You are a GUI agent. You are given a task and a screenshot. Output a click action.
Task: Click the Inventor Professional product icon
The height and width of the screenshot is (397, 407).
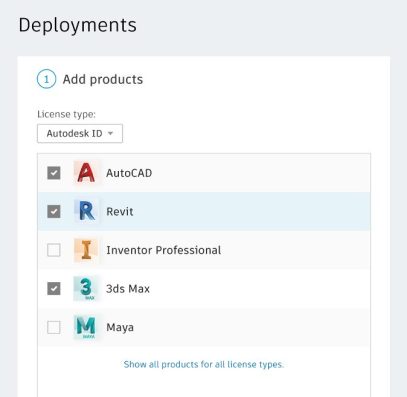86,250
